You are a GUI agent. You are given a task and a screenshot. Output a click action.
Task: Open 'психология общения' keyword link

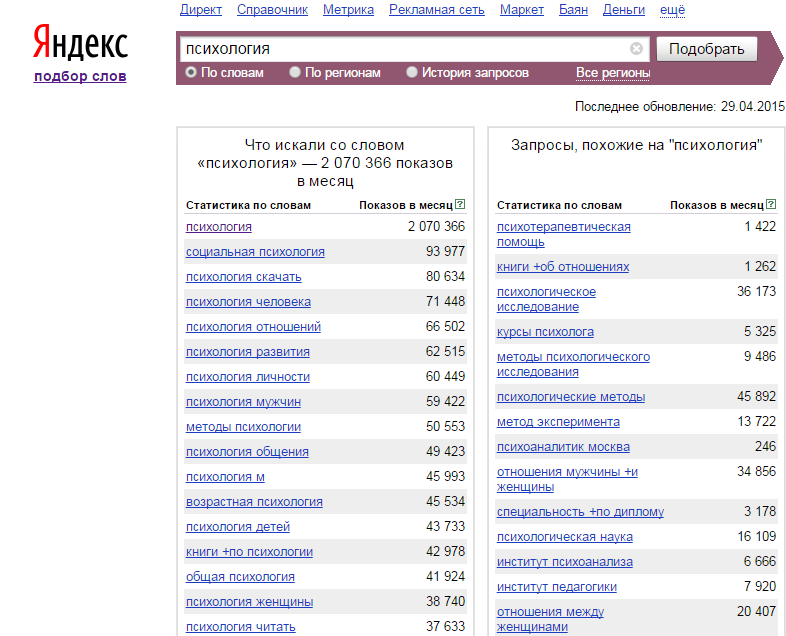point(247,452)
